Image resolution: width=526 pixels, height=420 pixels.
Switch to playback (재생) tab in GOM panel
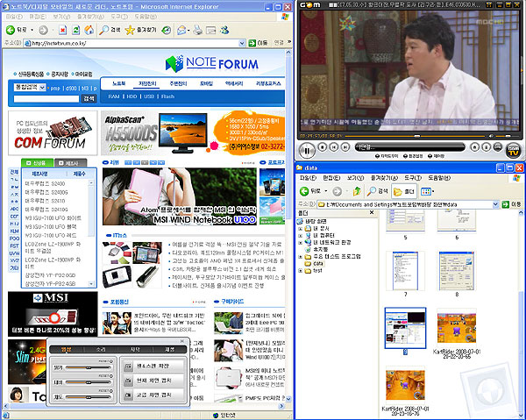[x=169, y=350]
